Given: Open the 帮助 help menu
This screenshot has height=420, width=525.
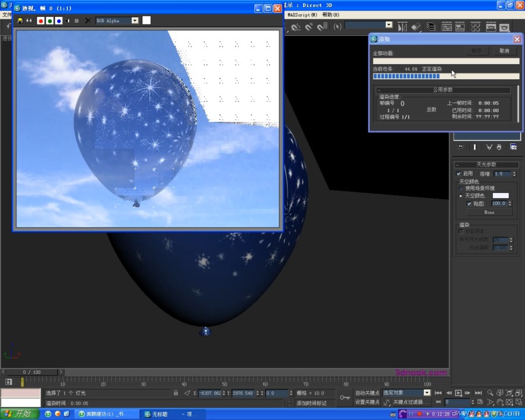Looking at the screenshot, I should pyautogui.click(x=331, y=15).
